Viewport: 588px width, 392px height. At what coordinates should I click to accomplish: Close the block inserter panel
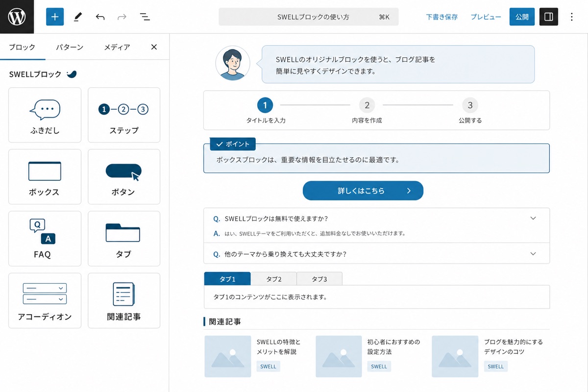click(154, 47)
